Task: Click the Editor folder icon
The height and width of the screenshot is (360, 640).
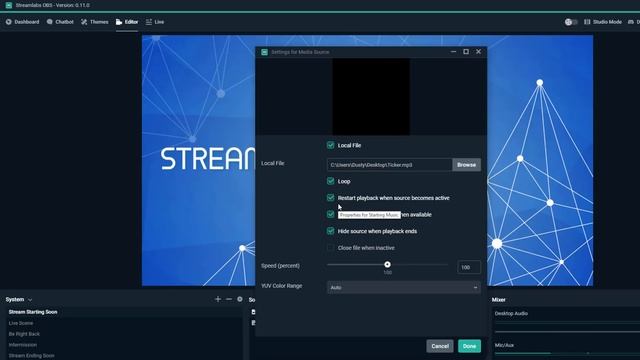Action: (119, 22)
